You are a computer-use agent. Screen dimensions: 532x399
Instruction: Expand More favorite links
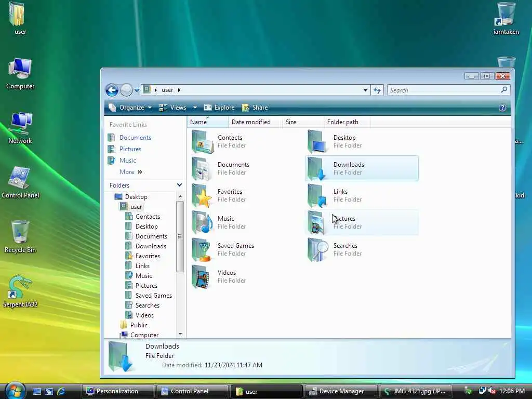(x=130, y=172)
